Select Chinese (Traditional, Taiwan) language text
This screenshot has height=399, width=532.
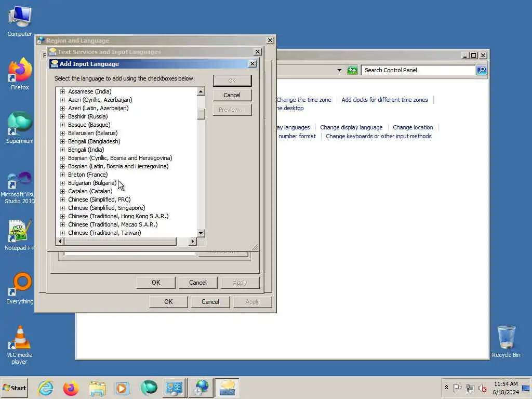coord(104,233)
